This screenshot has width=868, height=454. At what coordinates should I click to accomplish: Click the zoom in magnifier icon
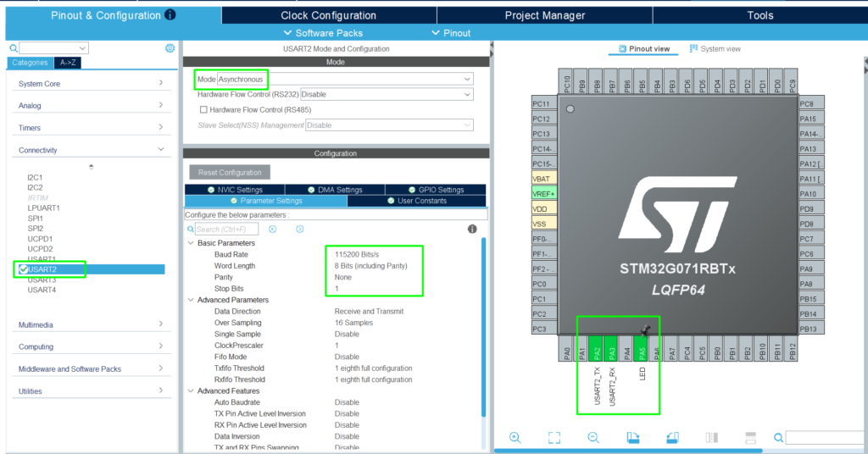(x=515, y=437)
